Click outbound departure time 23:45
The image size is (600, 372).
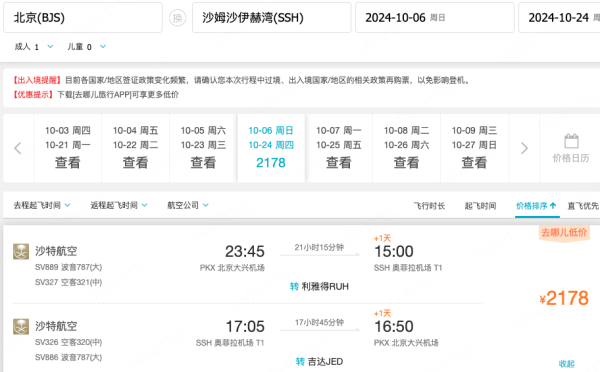coord(245,252)
